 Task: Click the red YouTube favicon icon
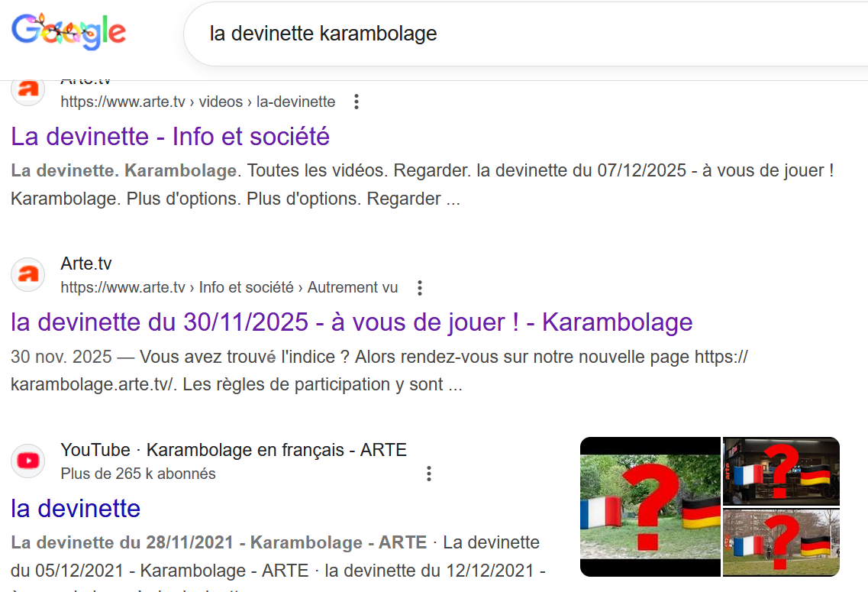(28, 461)
